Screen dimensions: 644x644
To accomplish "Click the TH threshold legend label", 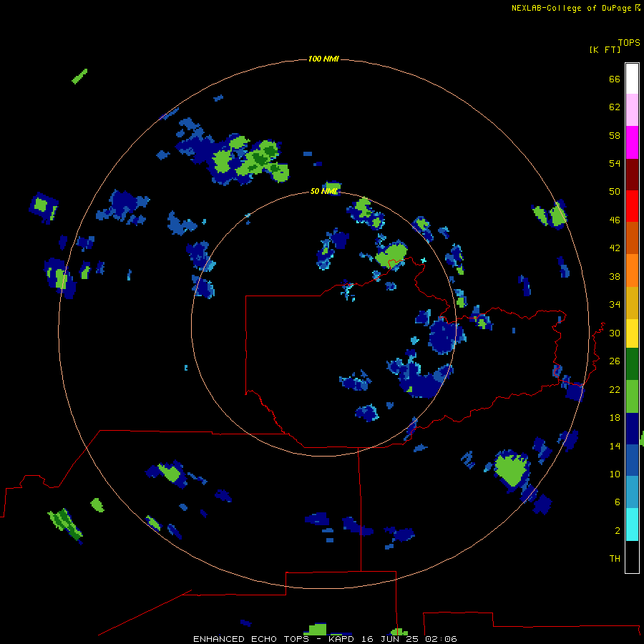I will (615, 559).
